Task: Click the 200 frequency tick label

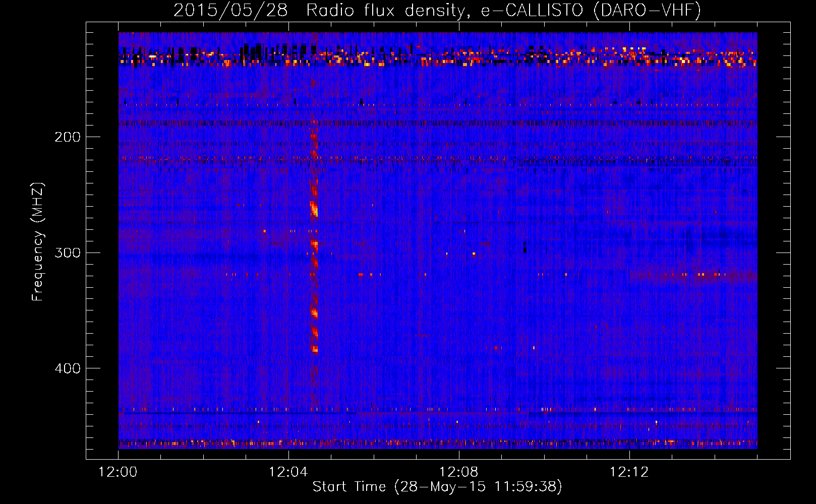Action: 68,137
